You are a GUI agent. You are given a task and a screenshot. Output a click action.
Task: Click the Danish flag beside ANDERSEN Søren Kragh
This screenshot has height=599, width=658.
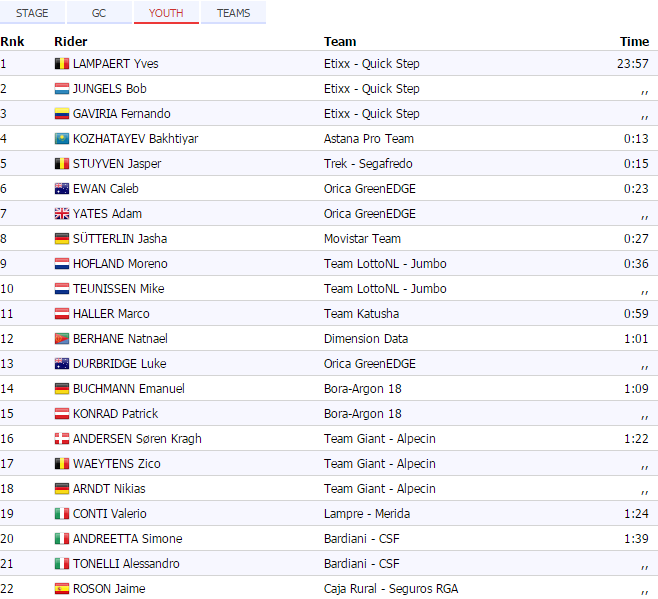(62, 439)
